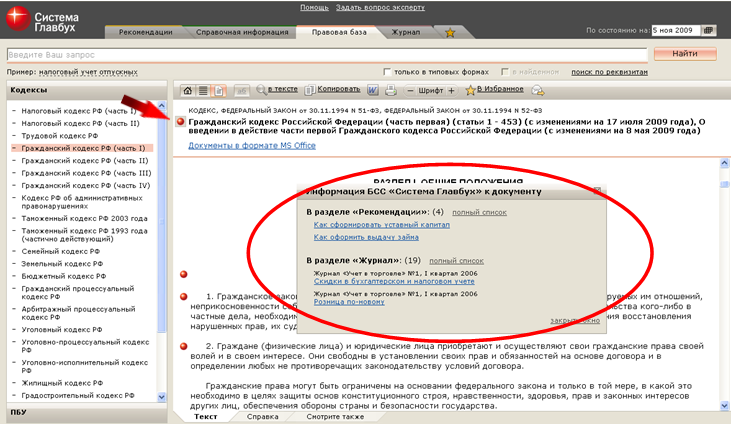Click the date field '5 ноя 2009'

[x=675, y=30]
